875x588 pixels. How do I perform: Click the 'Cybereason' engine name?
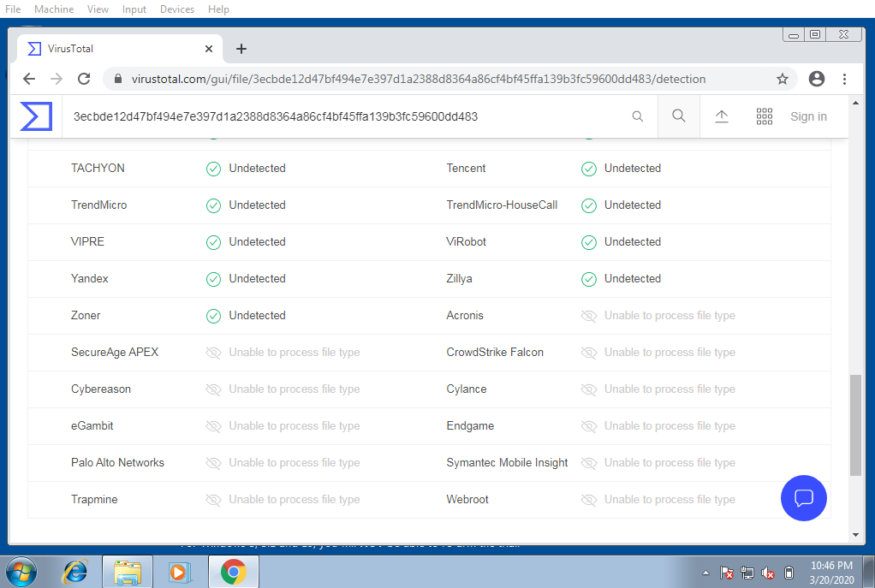(x=100, y=389)
